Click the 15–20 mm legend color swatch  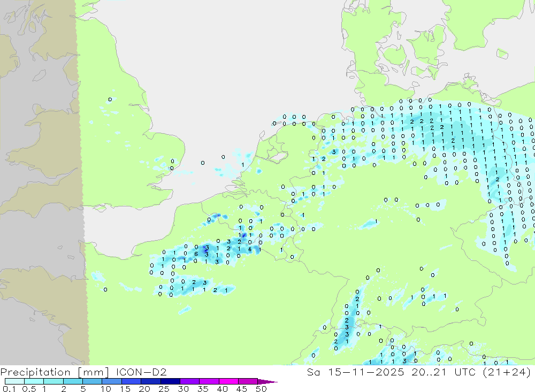[x=132, y=381]
